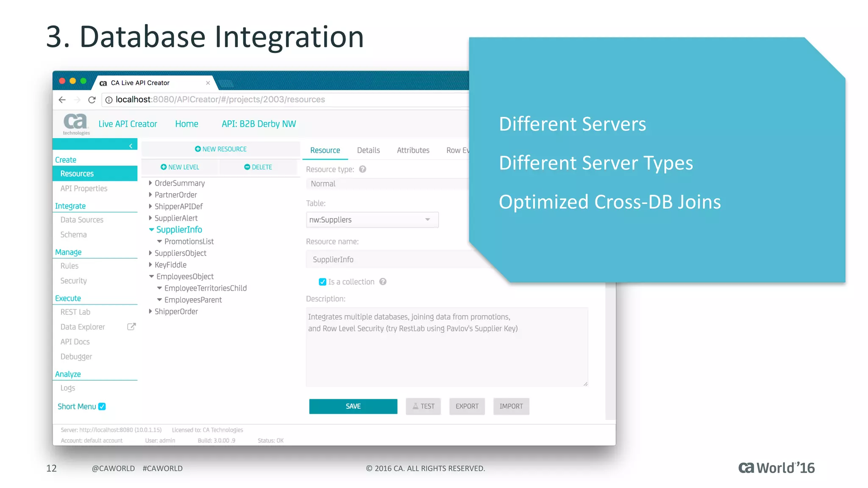The height and width of the screenshot is (488, 868).
Task: Click the EXPORT button
Action: (x=467, y=406)
